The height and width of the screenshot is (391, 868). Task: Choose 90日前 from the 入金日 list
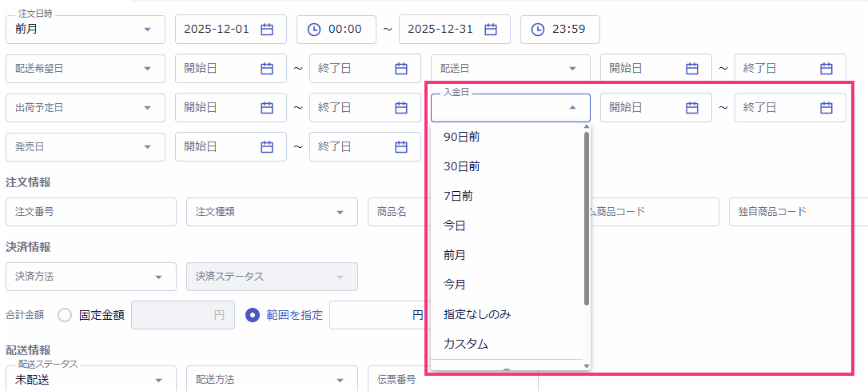point(462,138)
